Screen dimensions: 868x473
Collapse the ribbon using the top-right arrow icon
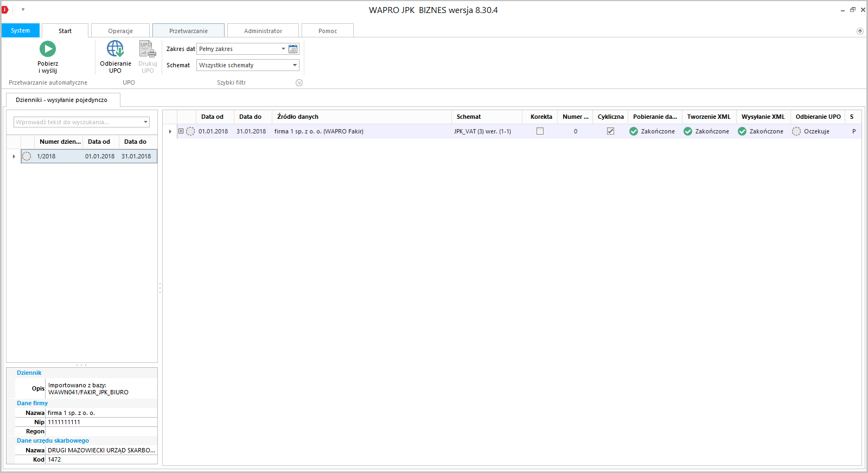(860, 31)
